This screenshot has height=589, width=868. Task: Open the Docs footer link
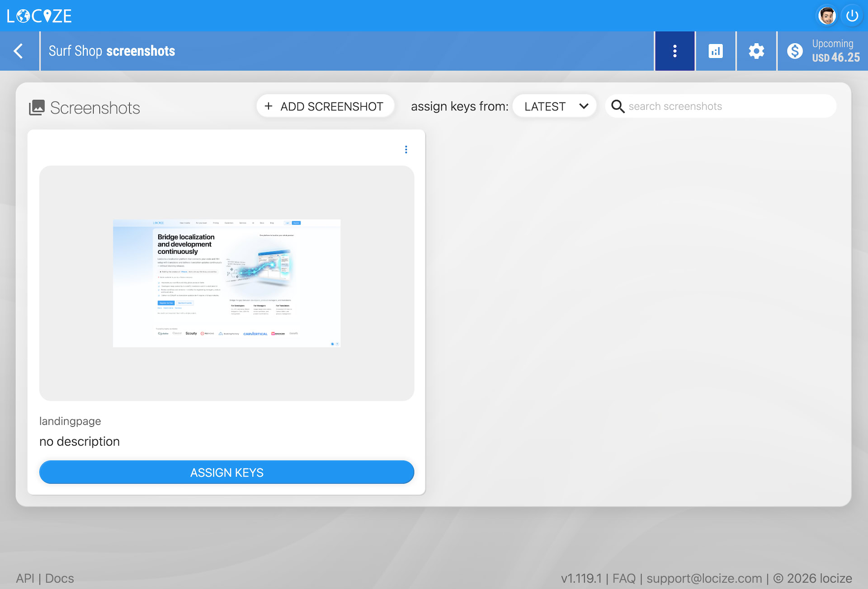pos(60,578)
